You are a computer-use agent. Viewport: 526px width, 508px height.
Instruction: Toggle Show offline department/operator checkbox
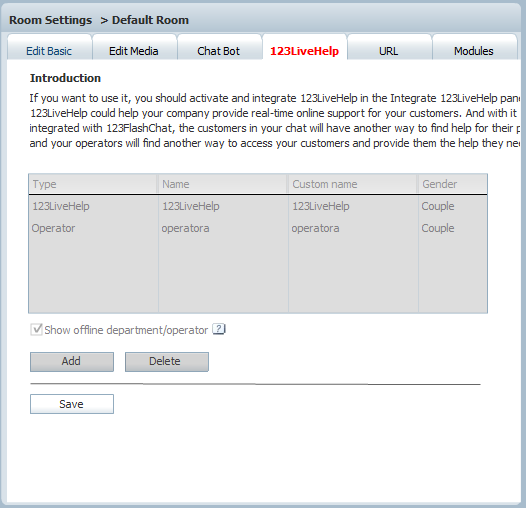pos(36,329)
